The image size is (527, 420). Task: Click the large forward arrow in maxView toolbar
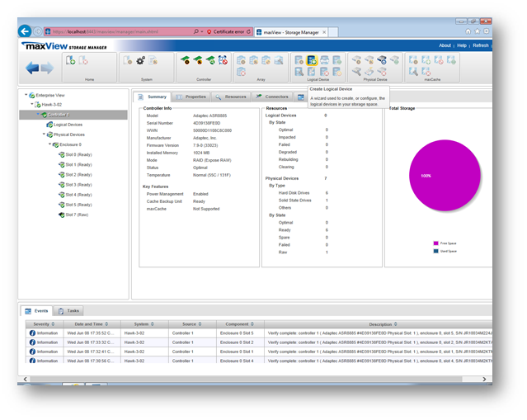(47, 68)
